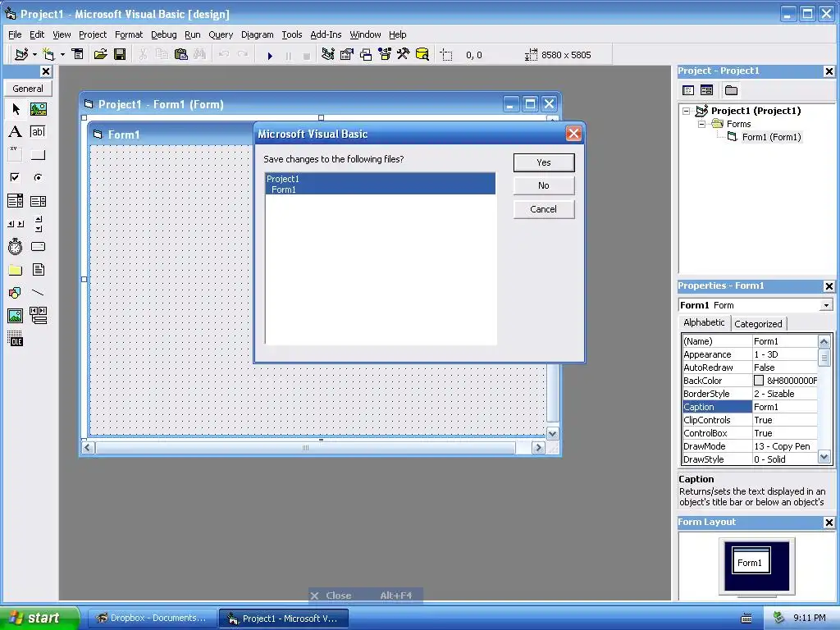Select the DriveListBox tool
This screenshot has width=840, height=630.
(x=38, y=247)
